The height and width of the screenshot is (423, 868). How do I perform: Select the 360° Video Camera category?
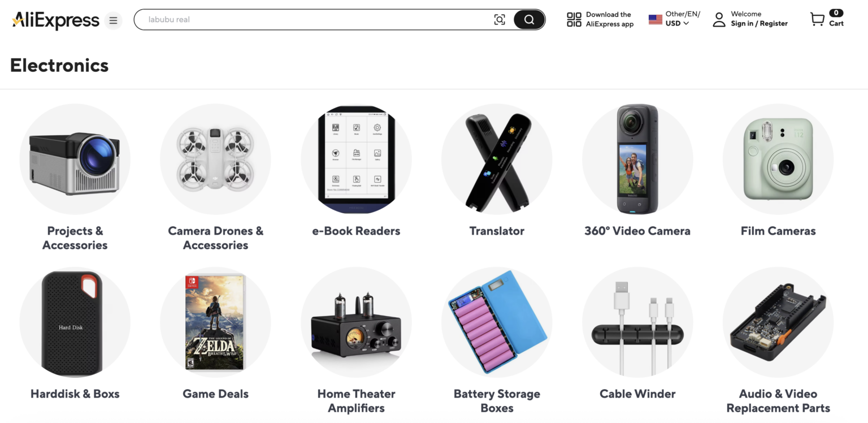point(637,159)
